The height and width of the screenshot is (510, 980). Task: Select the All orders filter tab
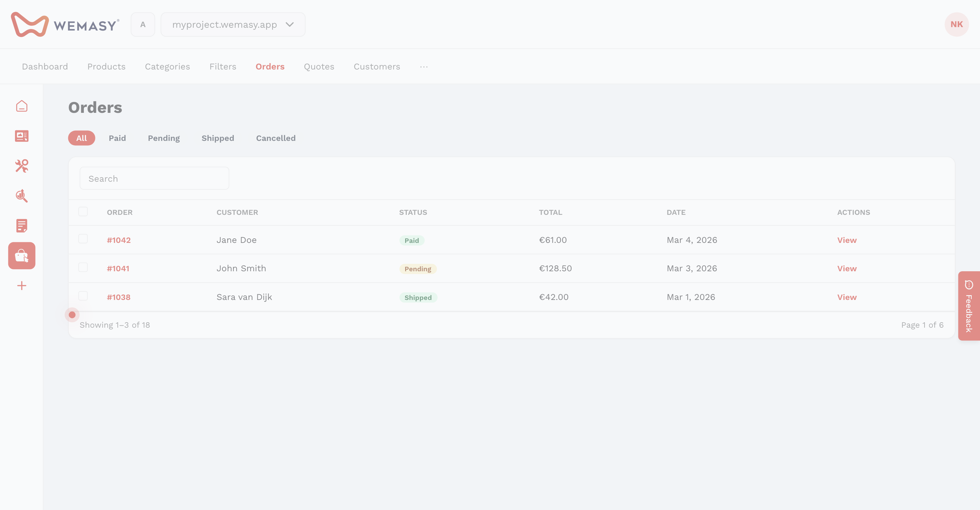(81, 138)
